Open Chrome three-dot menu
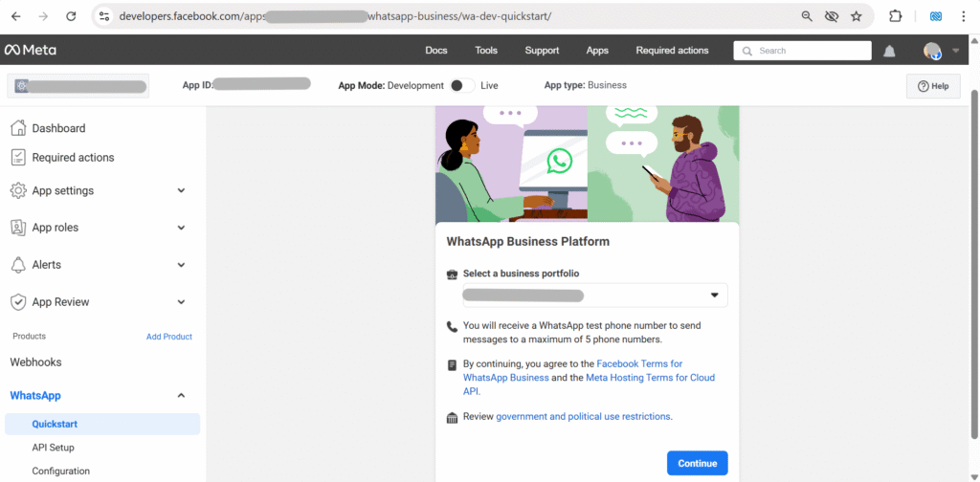The height and width of the screenshot is (482, 980). pyautogui.click(x=964, y=16)
